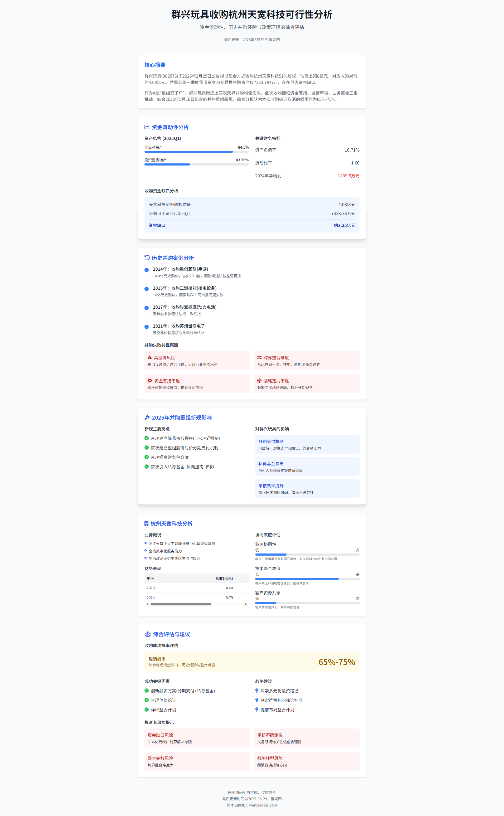Click the green check beside 合理估值论证
The height and width of the screenshot is (816, 504).
point(146,700)
